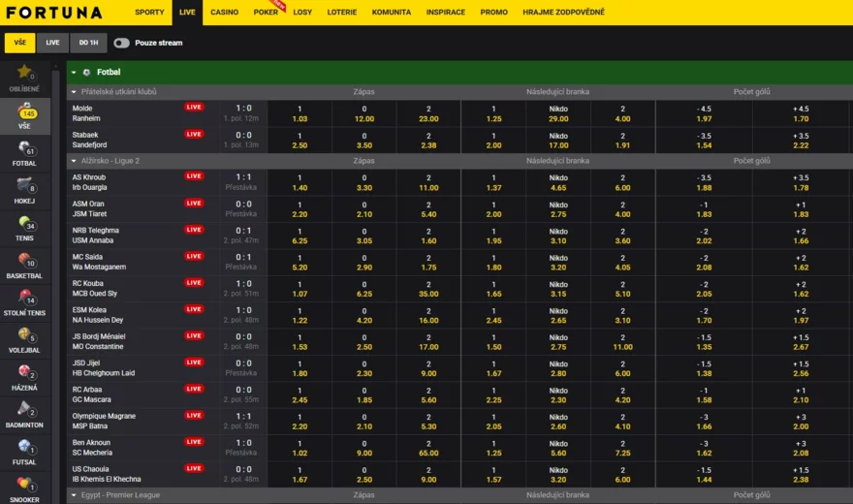Open the Komunita menu item

(392, 12)
